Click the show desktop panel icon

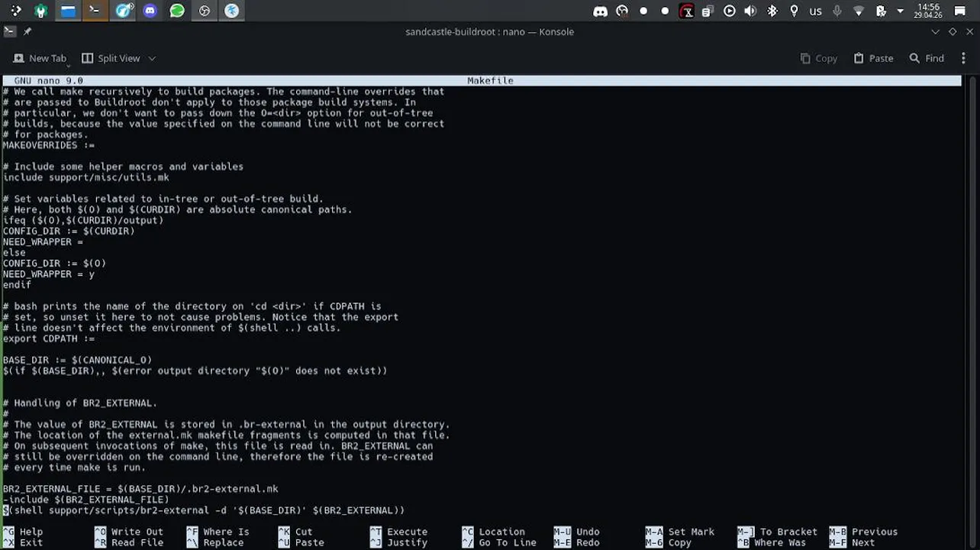[960, 11]
